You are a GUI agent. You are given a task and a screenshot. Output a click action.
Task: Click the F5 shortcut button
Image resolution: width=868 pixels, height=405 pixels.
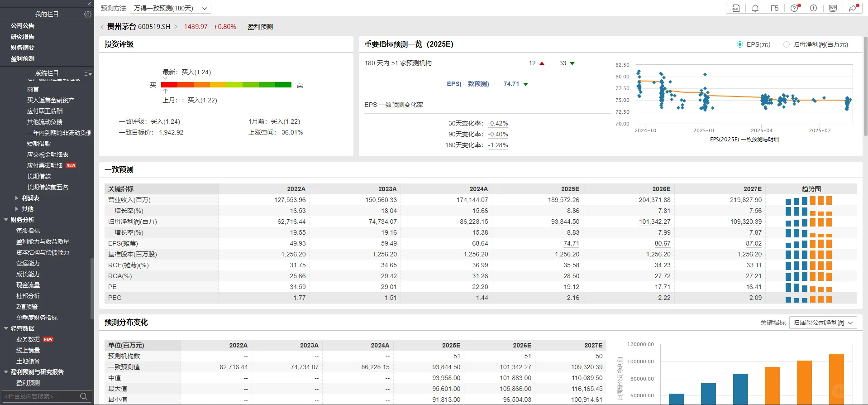[x=775, y=8]
